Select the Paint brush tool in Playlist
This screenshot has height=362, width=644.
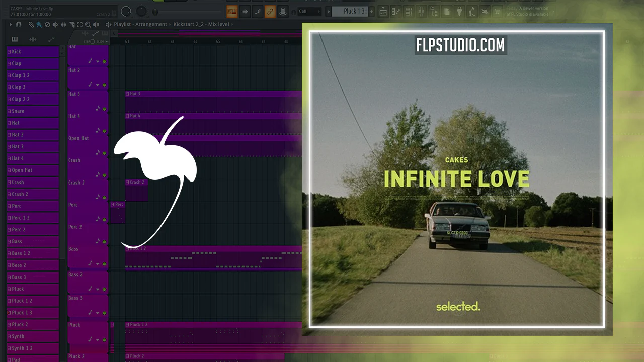39,24
